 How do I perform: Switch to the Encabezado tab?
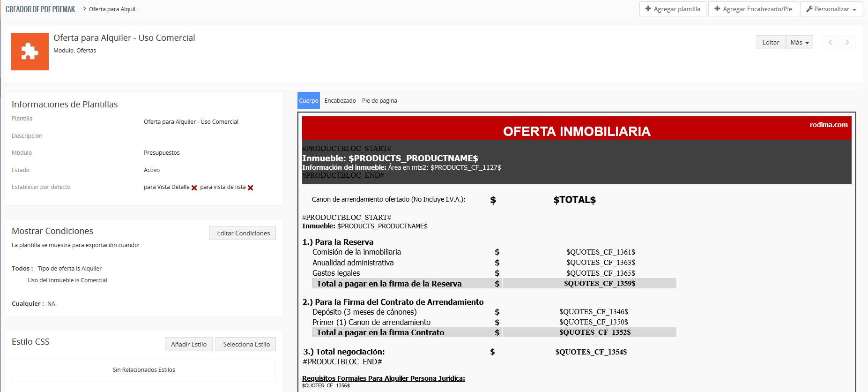click(340, 101)
